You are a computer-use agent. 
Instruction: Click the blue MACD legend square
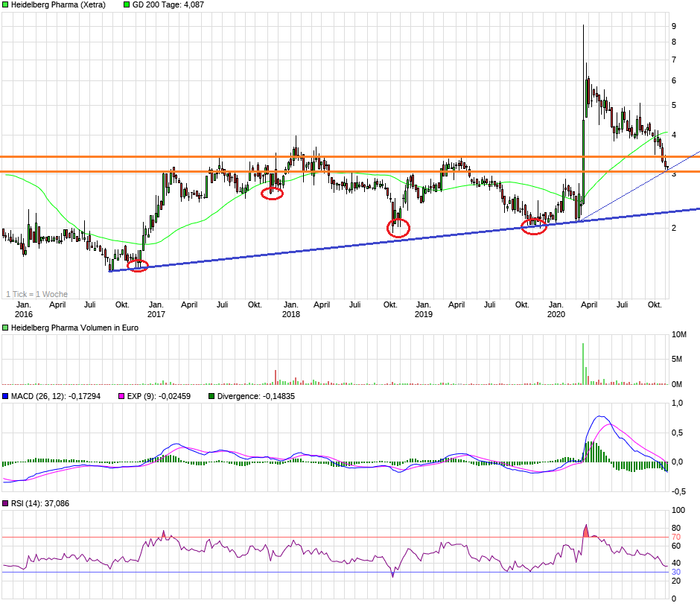point(5,396)
